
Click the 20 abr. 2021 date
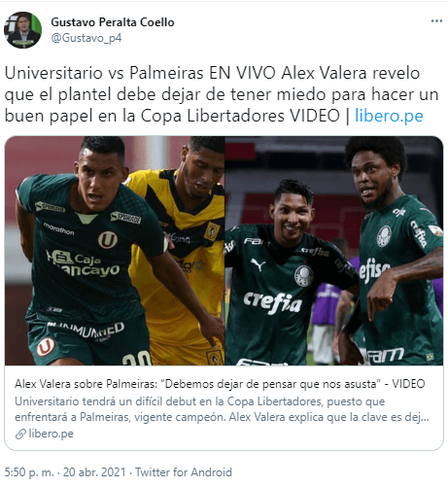94,472
